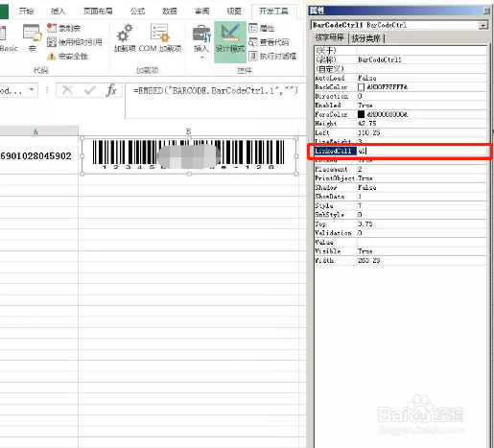
Task: Open the 公式 (Formulas) ribbon tab
Action: [138, 12]
